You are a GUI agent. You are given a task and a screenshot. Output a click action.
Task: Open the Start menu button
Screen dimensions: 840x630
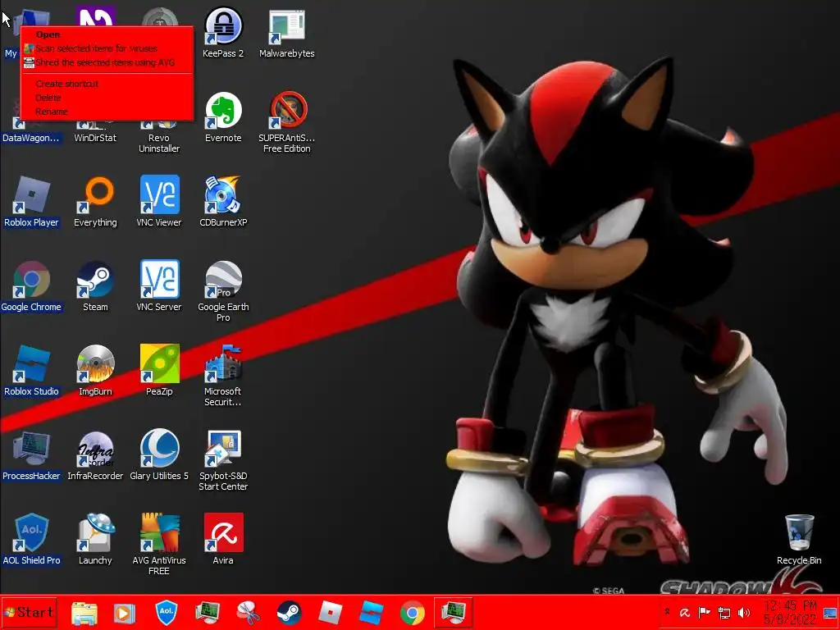[x=29, y=612]
